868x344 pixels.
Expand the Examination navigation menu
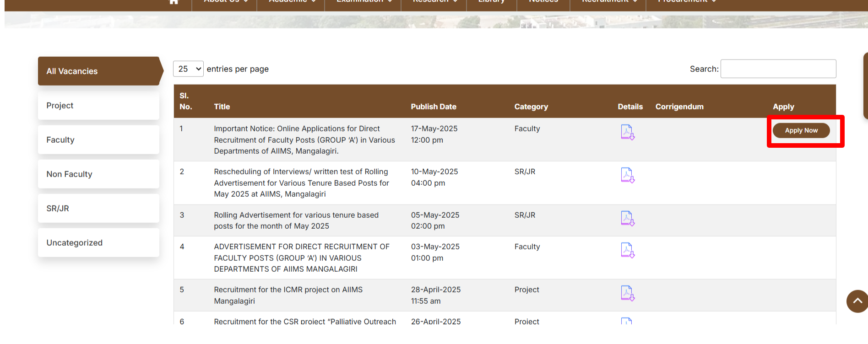click(x=363, y=2)
